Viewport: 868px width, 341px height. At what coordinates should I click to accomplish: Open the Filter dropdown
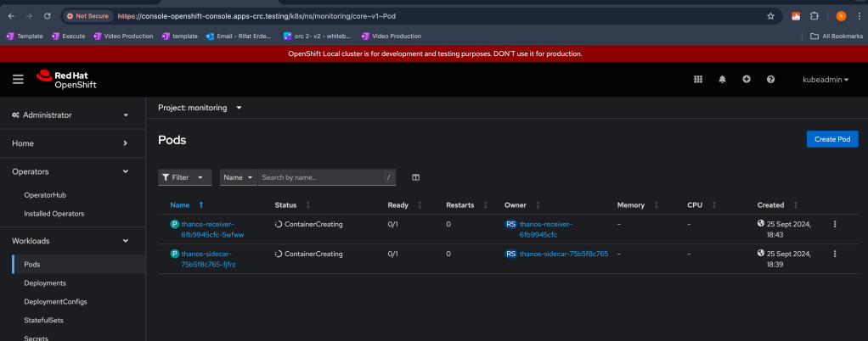tap(184, 177)
